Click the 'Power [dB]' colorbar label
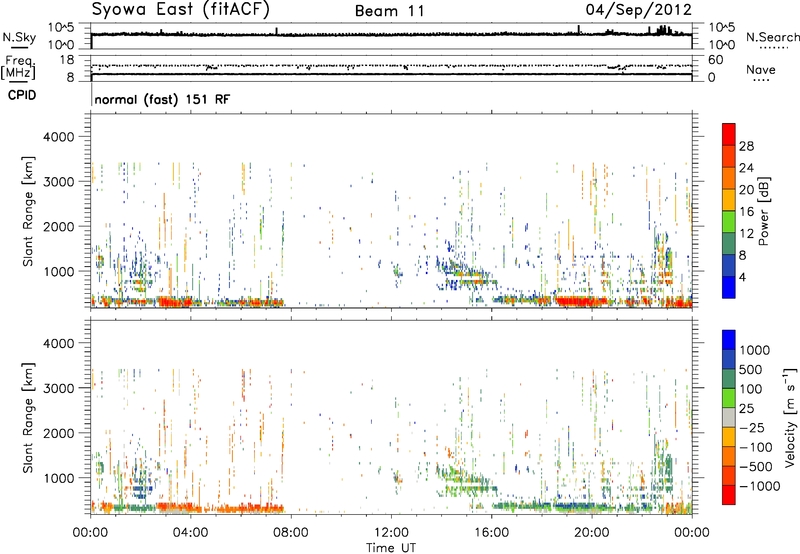The width and height of the screenshot is (800, 554). pos(763,211)
